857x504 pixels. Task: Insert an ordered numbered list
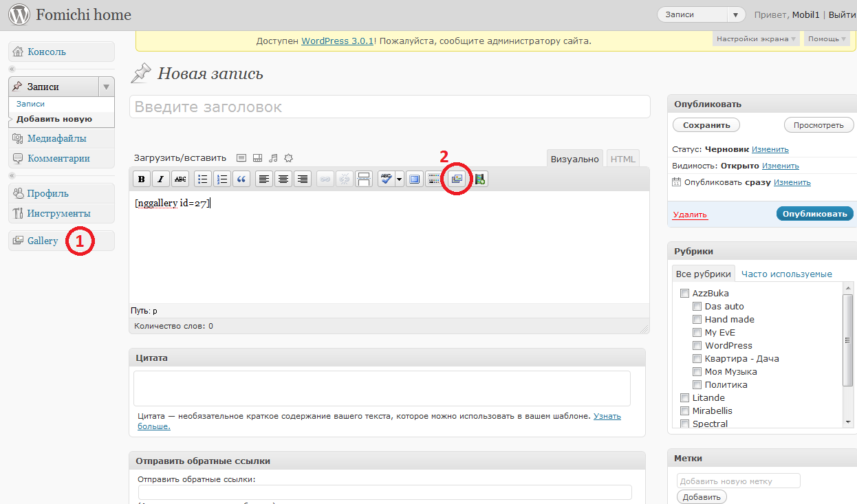tap(222, 179)
